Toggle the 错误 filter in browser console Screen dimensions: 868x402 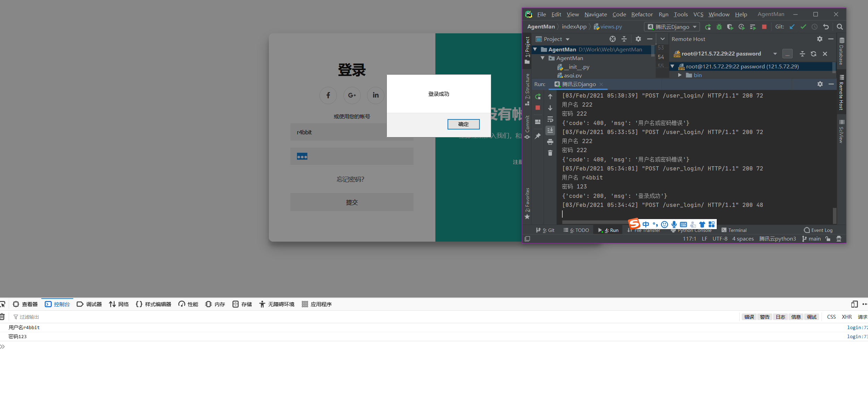[749, 317]
